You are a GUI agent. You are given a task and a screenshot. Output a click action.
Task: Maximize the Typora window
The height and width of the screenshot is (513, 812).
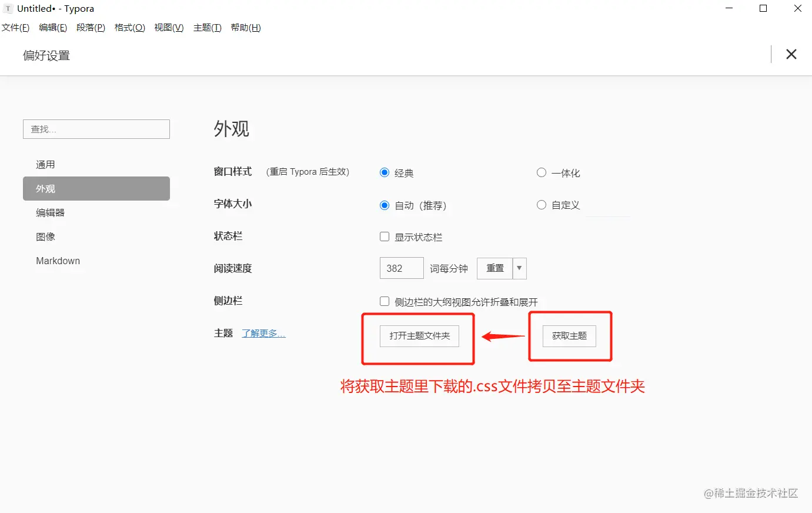coord(763,9)
